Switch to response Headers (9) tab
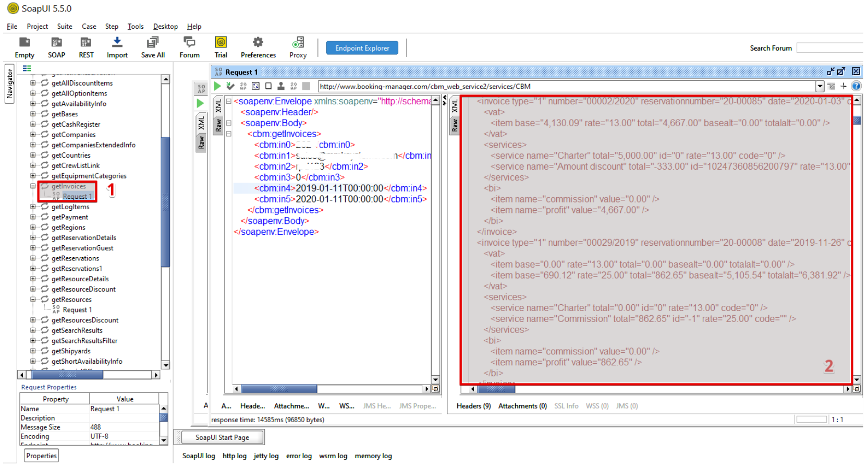 click(x=473, y=406)
